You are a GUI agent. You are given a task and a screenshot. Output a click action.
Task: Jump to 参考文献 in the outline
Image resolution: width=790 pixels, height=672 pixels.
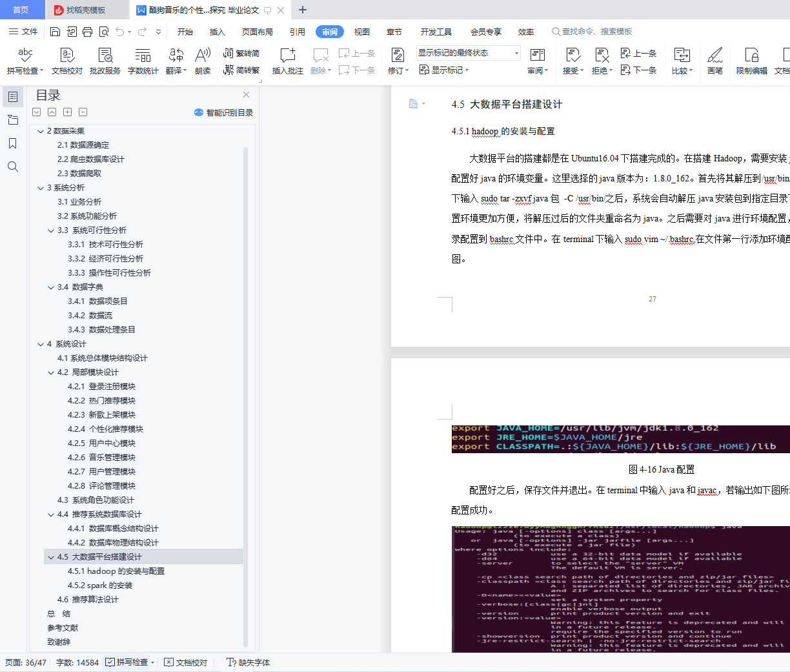tap(63, 628)
